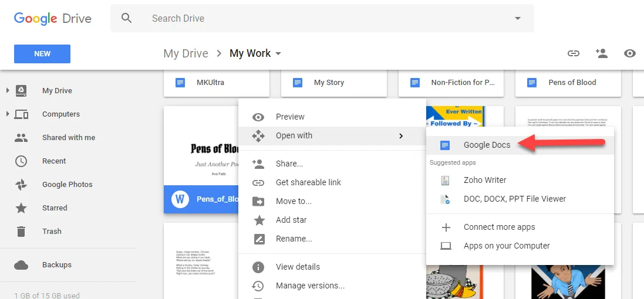This screenshot has width=644, height=299.
Task: Click the info icon beside View details
Action: 258,267
